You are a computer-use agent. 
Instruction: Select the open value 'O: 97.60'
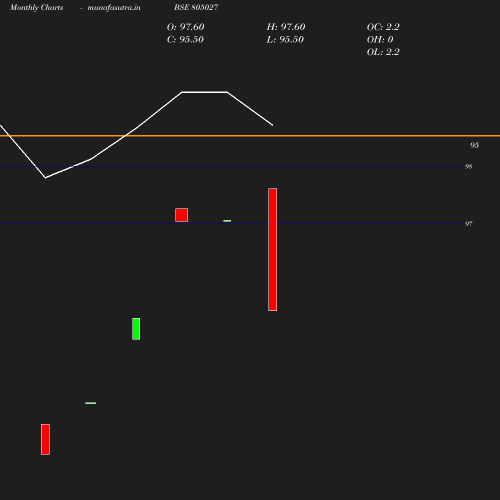tap(185, 27)
